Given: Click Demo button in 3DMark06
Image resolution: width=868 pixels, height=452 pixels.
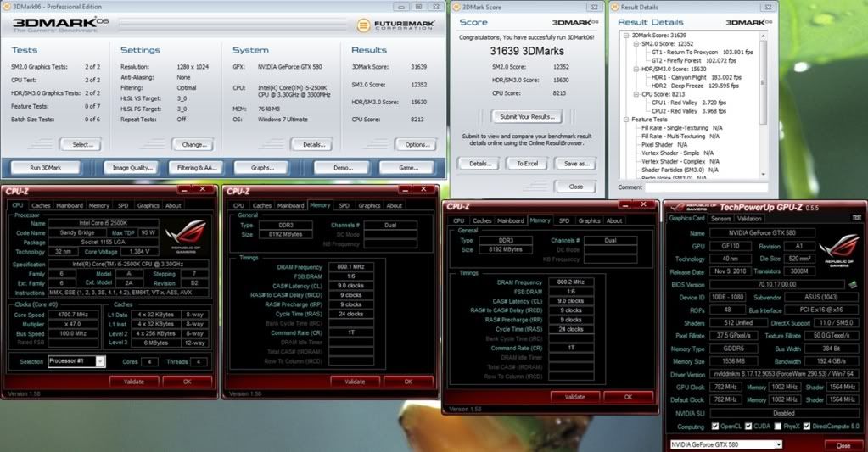Looking at the screenshot, I should (343, 168).
